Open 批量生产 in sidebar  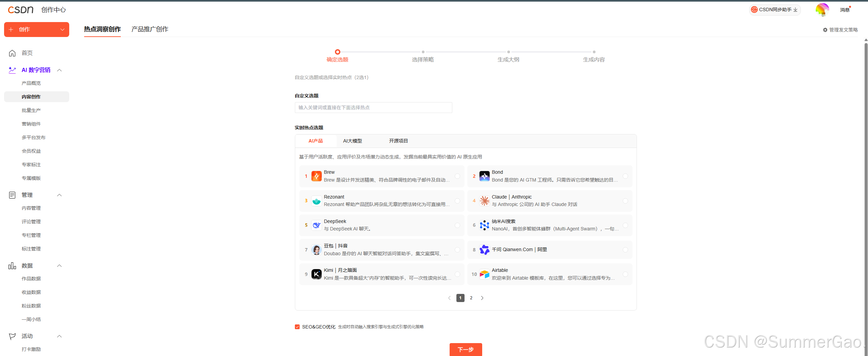tap(31, 110)
